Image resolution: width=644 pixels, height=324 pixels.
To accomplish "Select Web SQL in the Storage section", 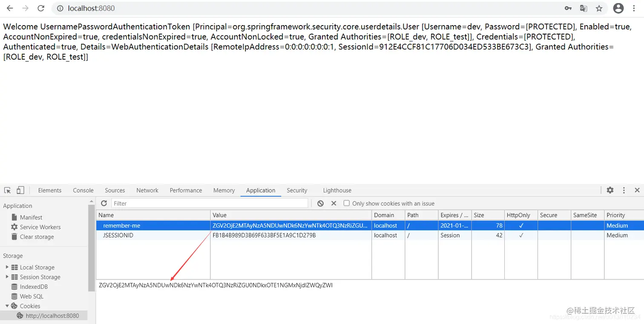I will coord(32,296).
